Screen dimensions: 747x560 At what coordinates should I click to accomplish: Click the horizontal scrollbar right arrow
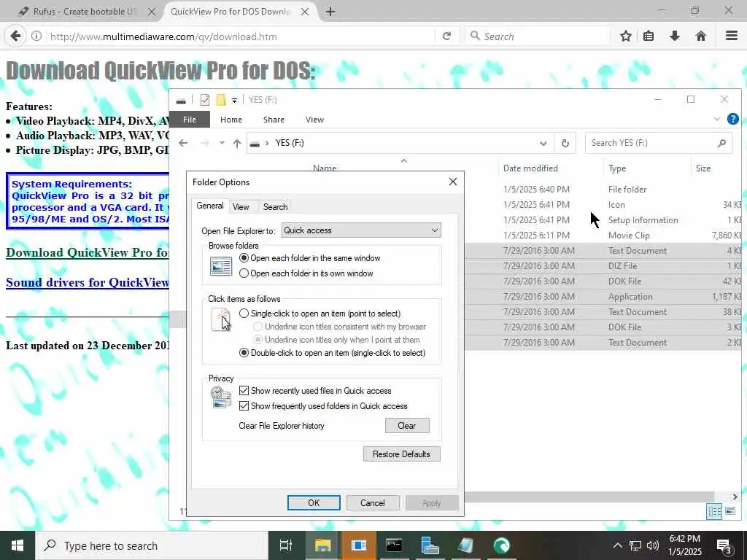point(735,497)
